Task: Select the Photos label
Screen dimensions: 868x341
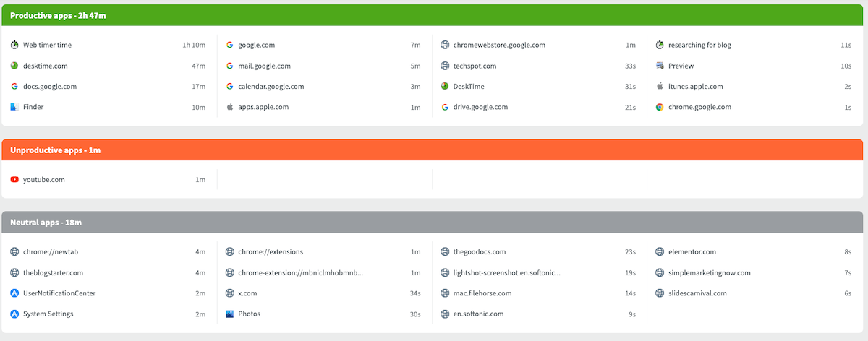Action: point(249,314)
